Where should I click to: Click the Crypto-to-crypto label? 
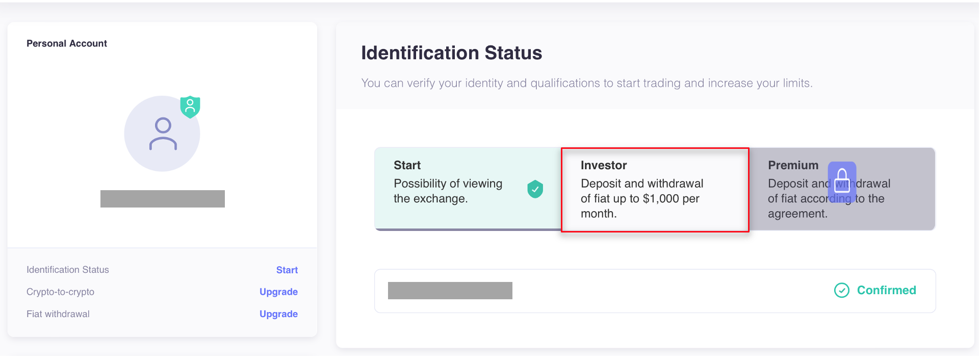(x=60, y=292)
